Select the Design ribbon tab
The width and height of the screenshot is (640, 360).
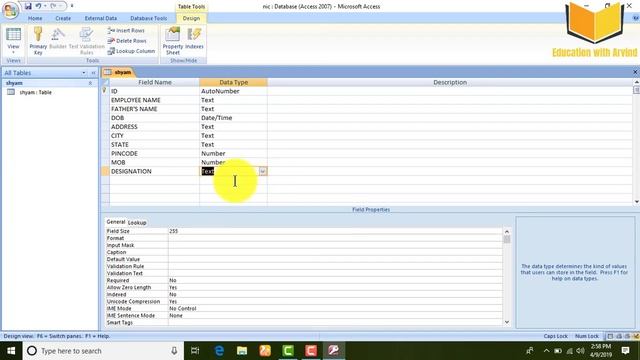pos(191,18)
